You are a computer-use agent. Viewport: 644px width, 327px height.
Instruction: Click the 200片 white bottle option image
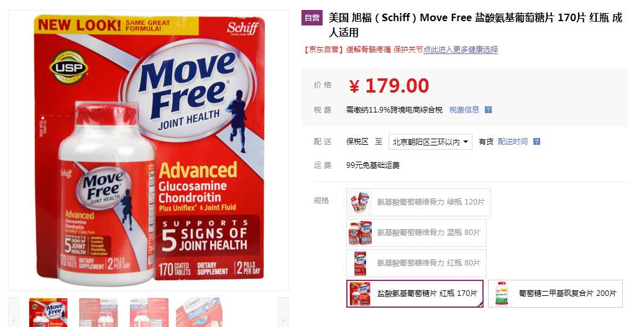[502, 293]
